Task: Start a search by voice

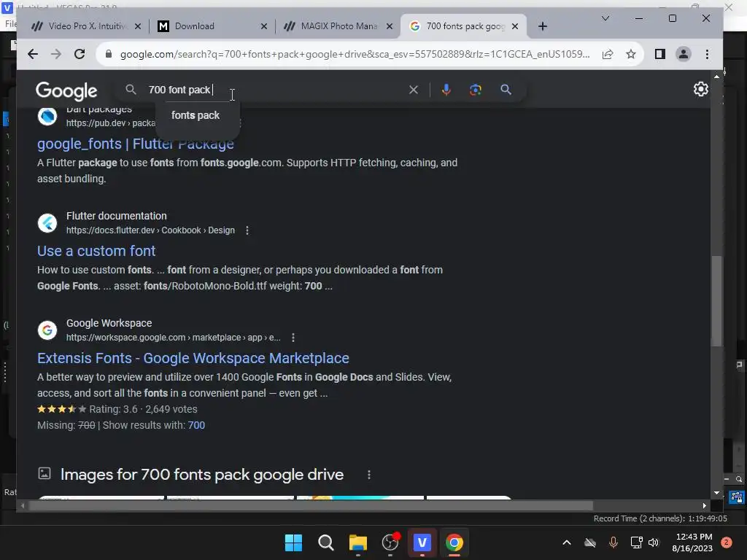Action: click(x=446, y=90)
